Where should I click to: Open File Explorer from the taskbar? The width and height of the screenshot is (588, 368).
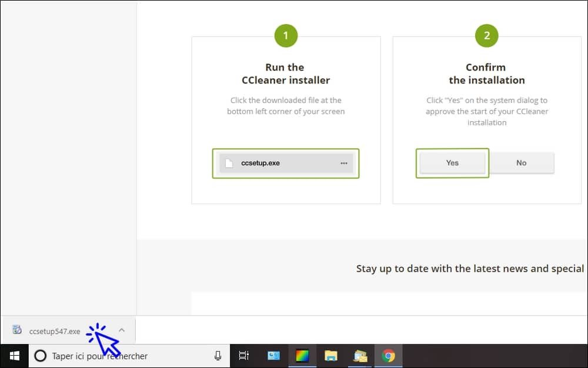tap(330, 356)
